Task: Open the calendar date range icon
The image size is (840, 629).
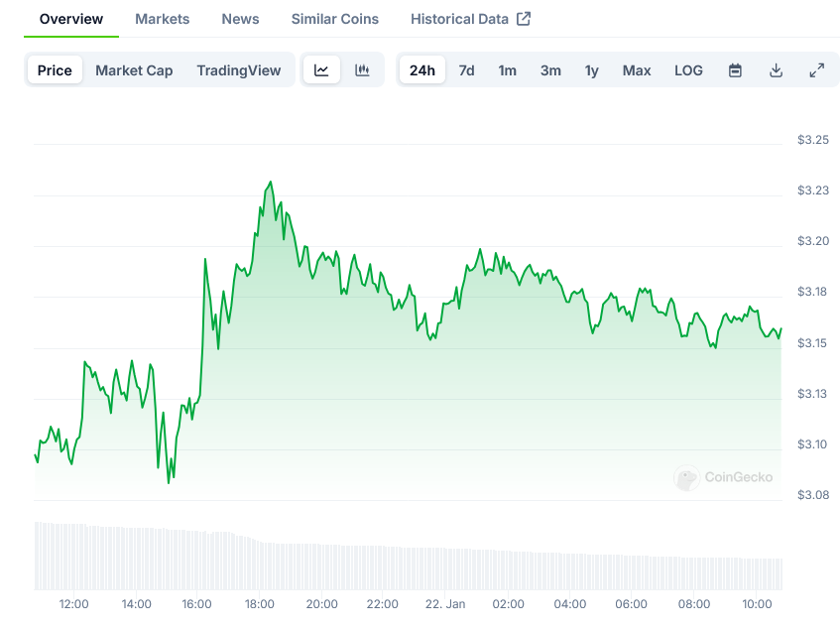Action: tap(734, 69)
